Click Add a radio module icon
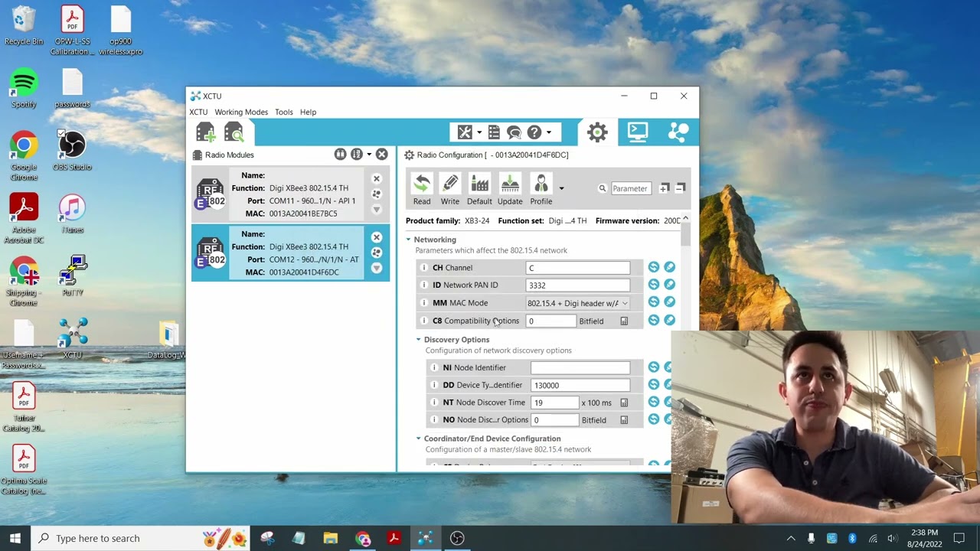Screen dimensions: 980x551 coord(205,132)
